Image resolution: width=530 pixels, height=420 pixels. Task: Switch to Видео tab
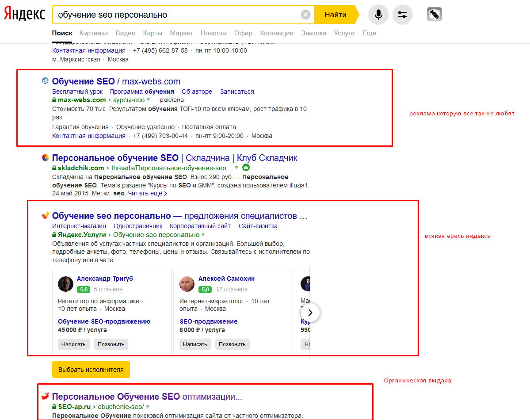(x=126, y=33)
